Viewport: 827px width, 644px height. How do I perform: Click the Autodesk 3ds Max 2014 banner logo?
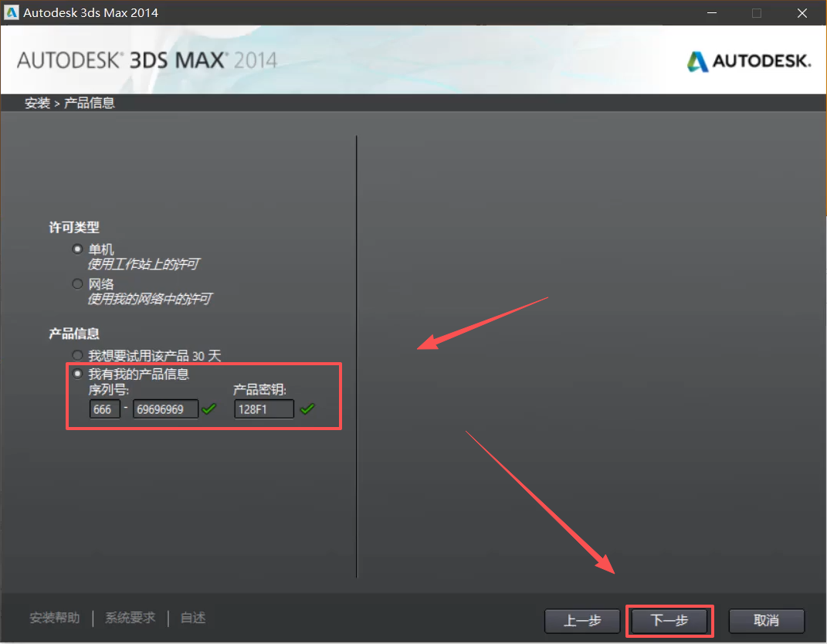coord(147,61)
